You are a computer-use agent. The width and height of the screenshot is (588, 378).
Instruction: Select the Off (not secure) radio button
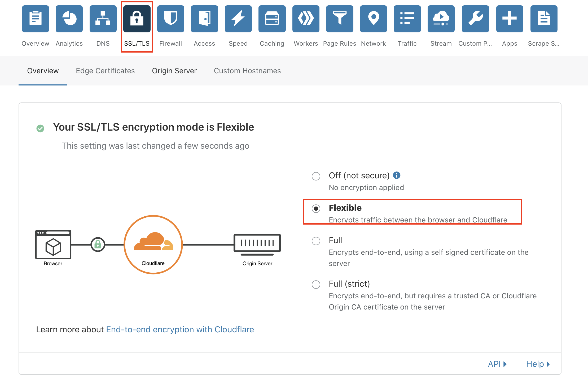[x=316, y=176]
